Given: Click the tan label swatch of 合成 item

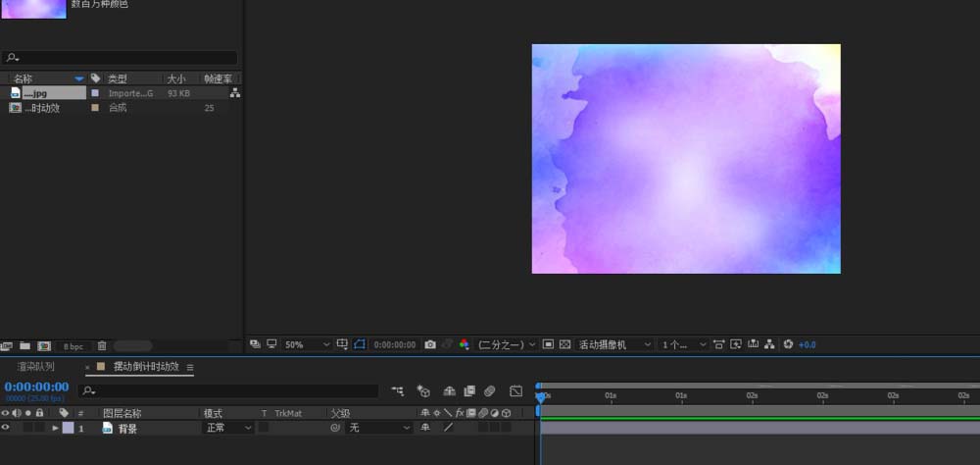Looking at the screenshot, I should coord(95,108).
